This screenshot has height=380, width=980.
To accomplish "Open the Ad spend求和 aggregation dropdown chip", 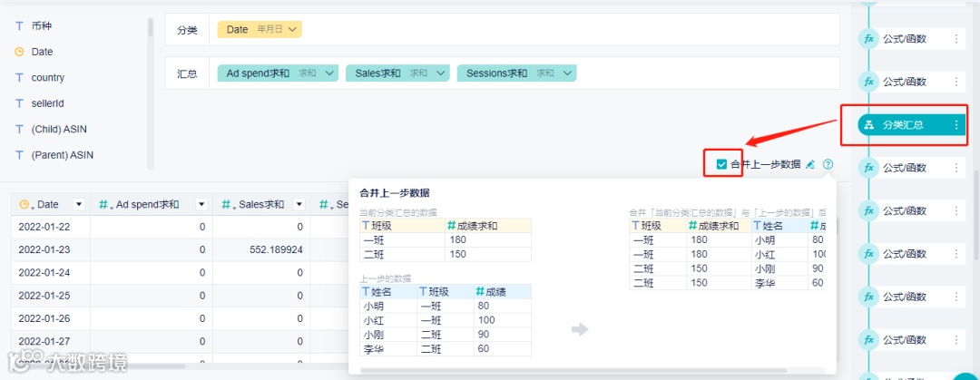I will coord(279,73).
